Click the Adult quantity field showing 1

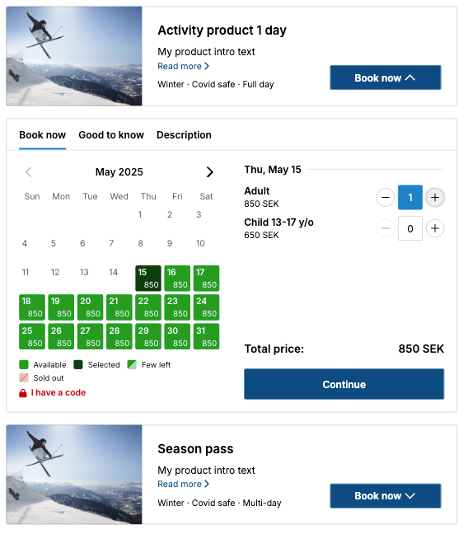coord(410,197)
